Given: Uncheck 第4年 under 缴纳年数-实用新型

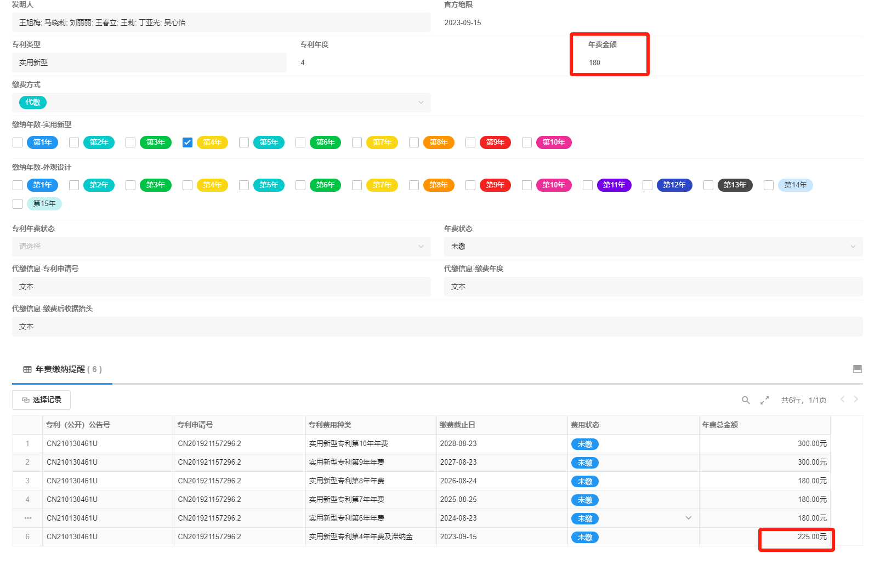Looking at the screenshot, I should 188,142.
